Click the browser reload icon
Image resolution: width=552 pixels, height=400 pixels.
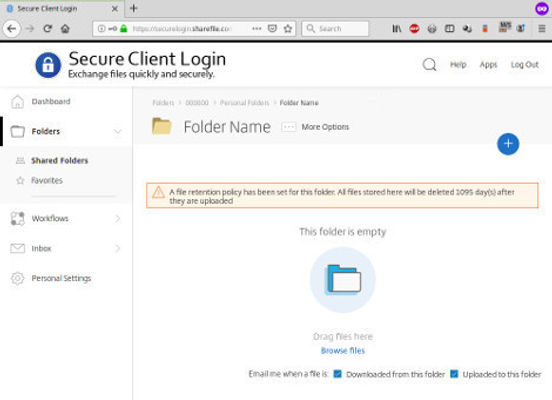coord(48,29)
